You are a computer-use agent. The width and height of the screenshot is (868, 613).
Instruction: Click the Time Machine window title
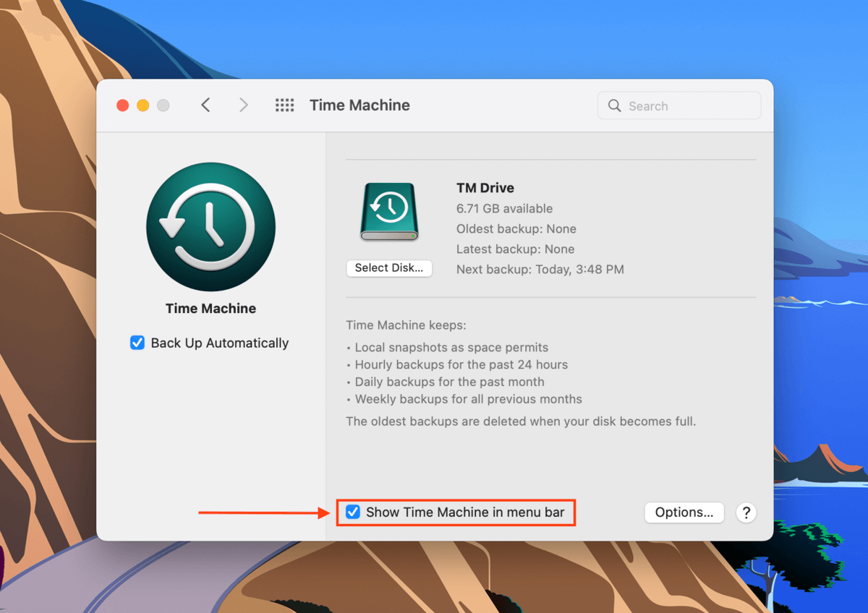coord(360,106)
